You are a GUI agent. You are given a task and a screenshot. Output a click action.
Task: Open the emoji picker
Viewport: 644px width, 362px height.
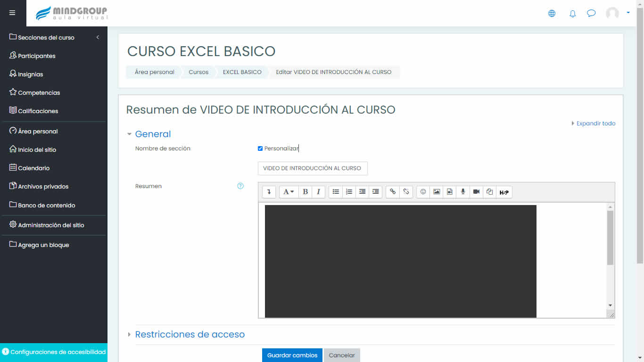click(x=423, y=192)
